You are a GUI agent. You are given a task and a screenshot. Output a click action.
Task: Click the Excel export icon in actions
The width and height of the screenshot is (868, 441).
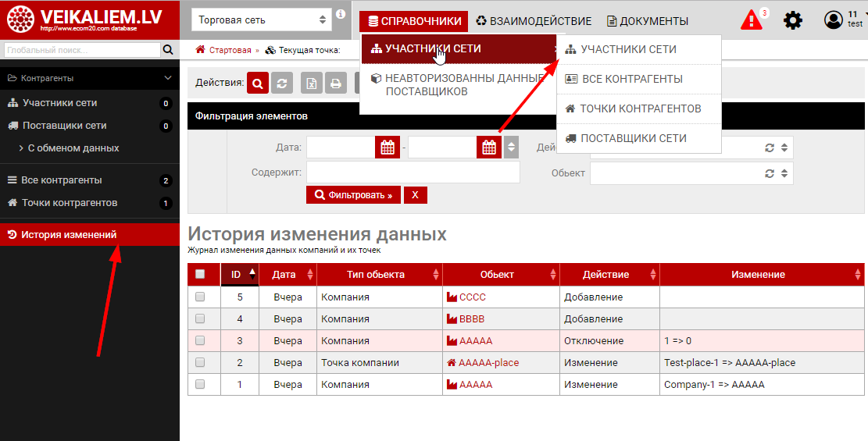(x=313, y=83)
